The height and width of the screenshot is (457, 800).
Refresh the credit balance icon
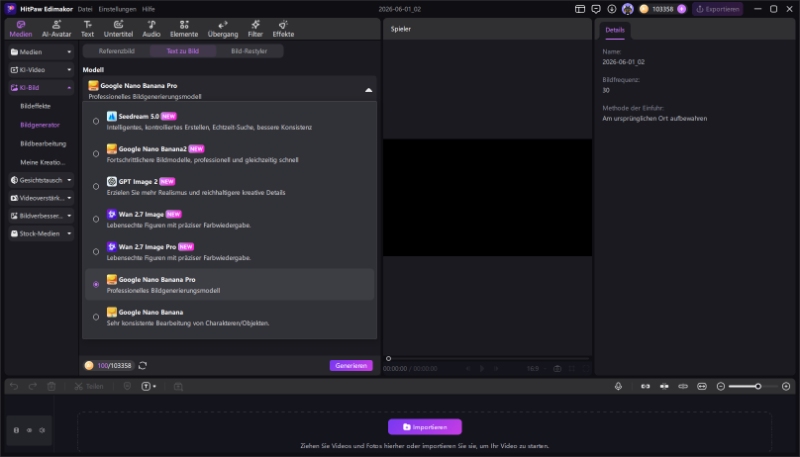coord(143,365)
